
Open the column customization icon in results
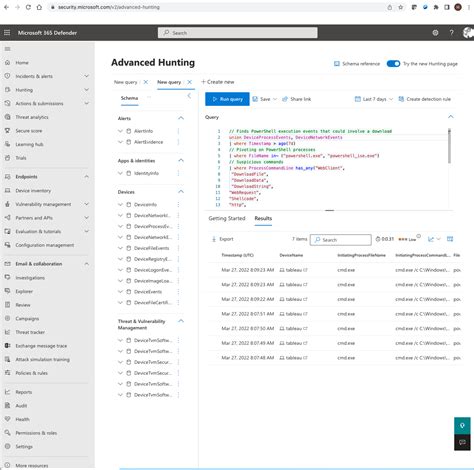click(450, 239)
